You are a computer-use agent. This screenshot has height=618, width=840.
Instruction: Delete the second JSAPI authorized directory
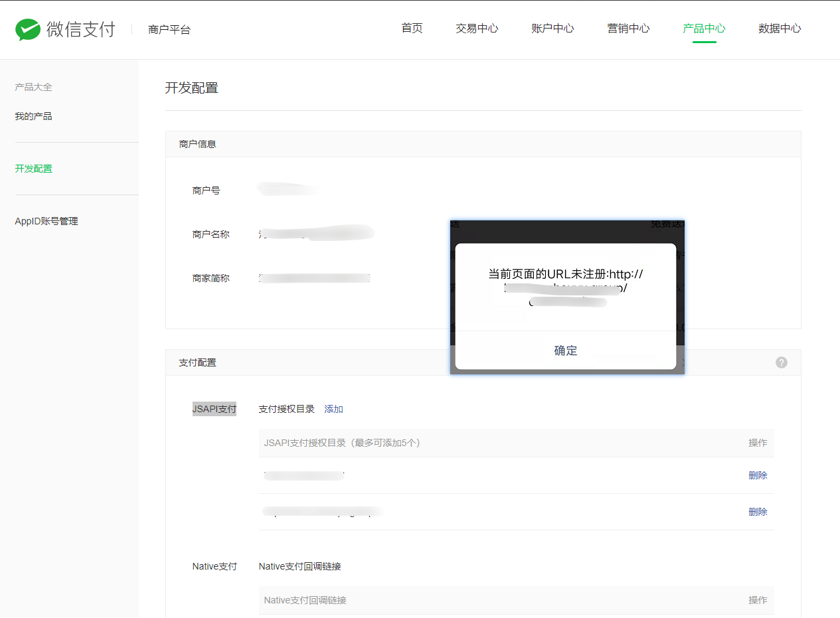point(758,512)
